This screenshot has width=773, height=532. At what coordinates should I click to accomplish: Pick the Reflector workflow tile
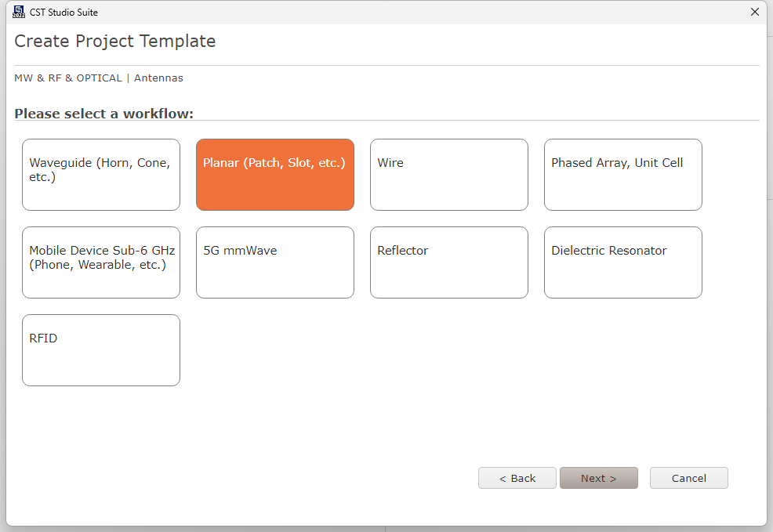[449, 262]
